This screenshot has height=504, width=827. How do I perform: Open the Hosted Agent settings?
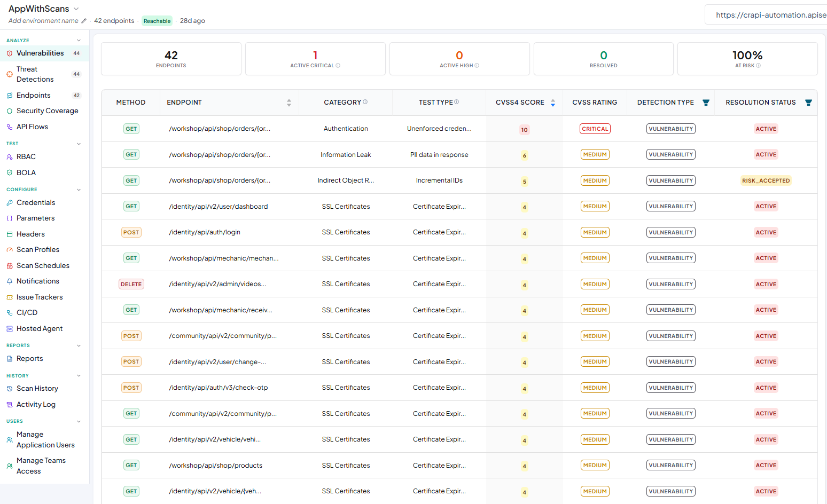click(40, 328)
